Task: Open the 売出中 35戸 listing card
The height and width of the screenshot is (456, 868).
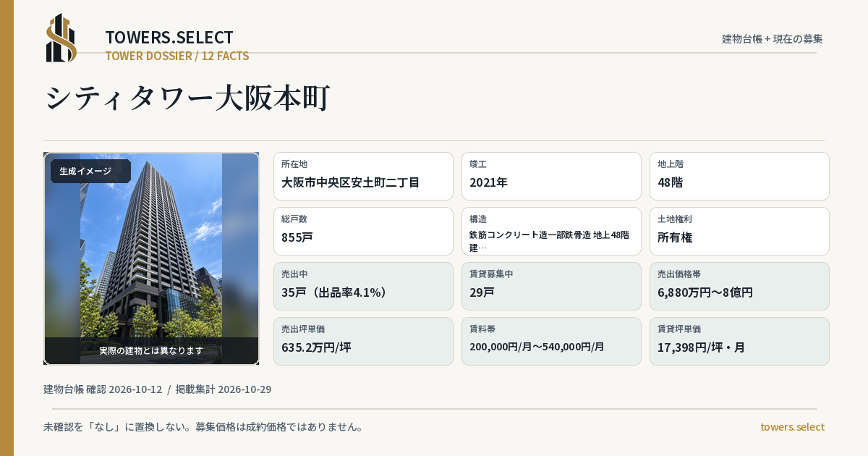Action: (x=363, y=286)
